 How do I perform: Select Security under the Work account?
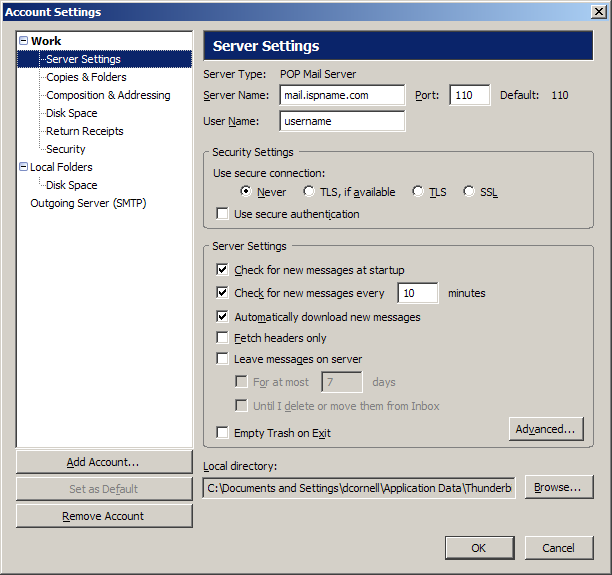pos(66,149)
